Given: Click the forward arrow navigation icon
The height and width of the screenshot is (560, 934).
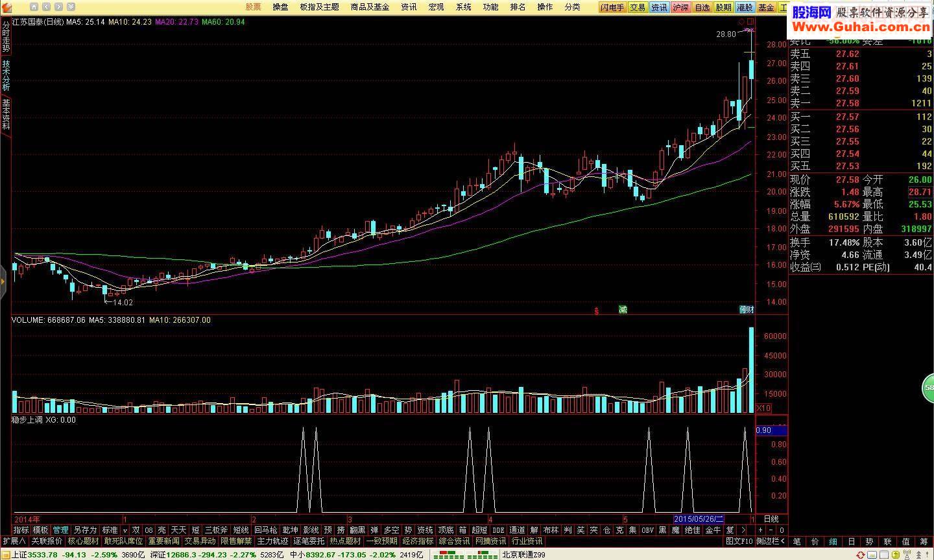Looking at the screenshot, I should pos(59,7).
